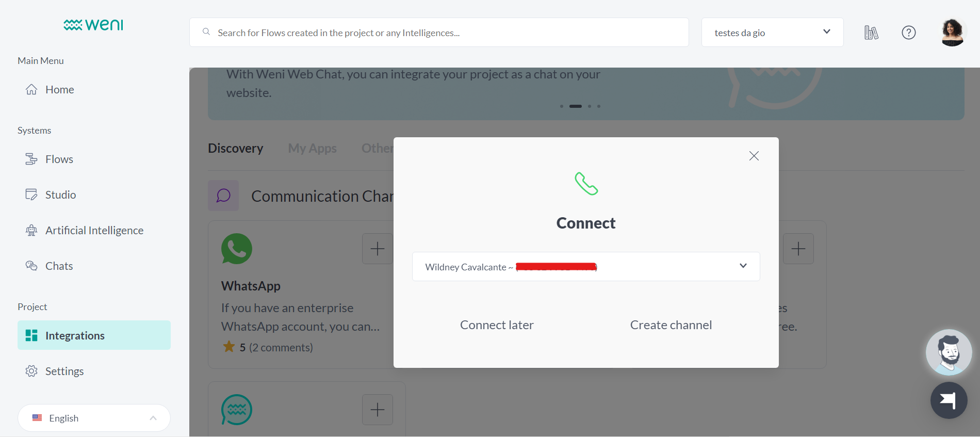Screen dimensions: 980x437
Task: Open Flows from the sidebar
Action: click(x=58, y=159)
